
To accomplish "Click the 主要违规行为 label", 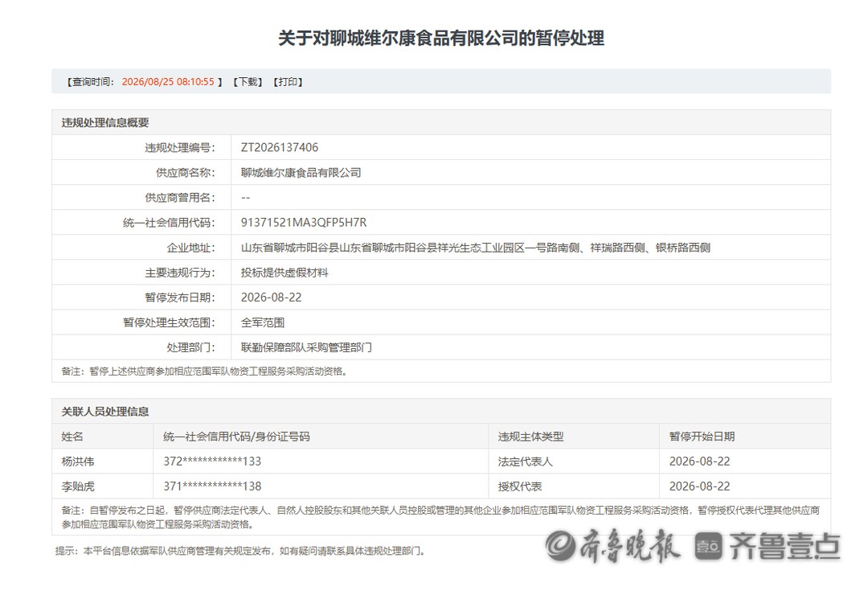I will pos(180,273).
